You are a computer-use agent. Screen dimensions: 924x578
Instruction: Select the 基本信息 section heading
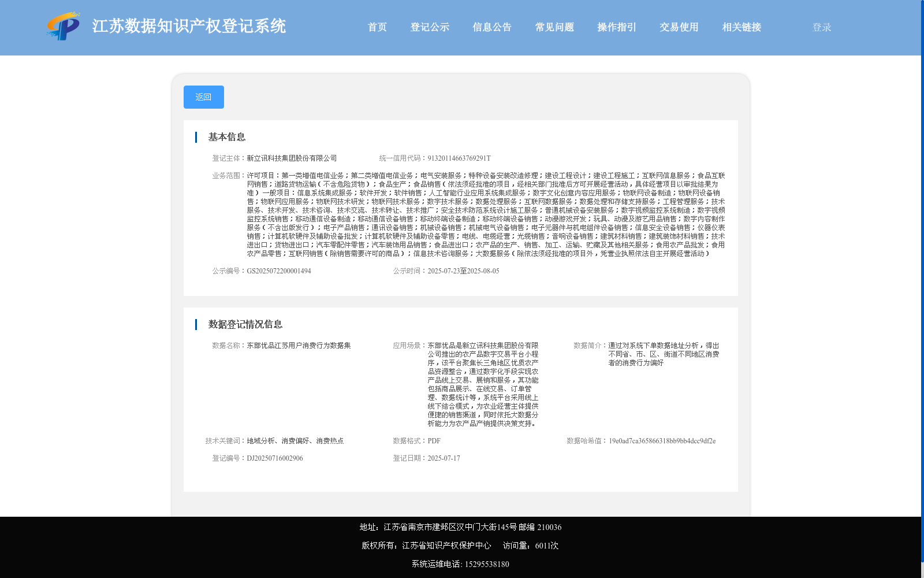coord(227,137)
